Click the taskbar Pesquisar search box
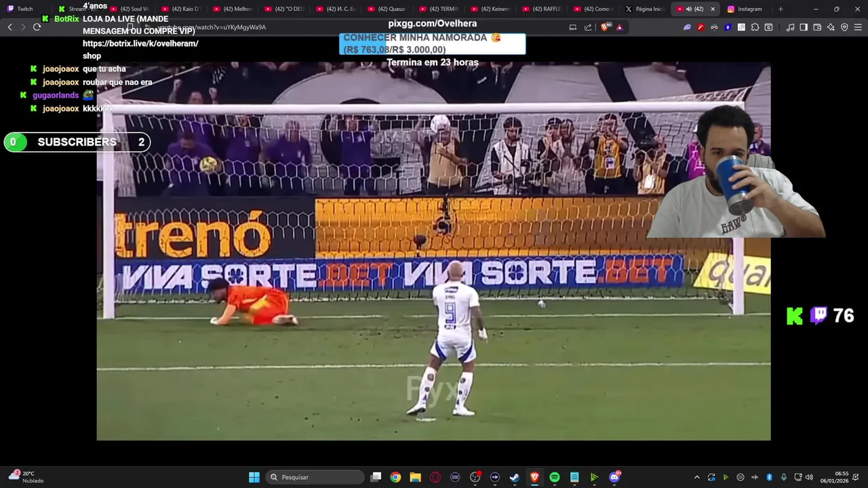The image size is (868, 488). pos(315,477)
